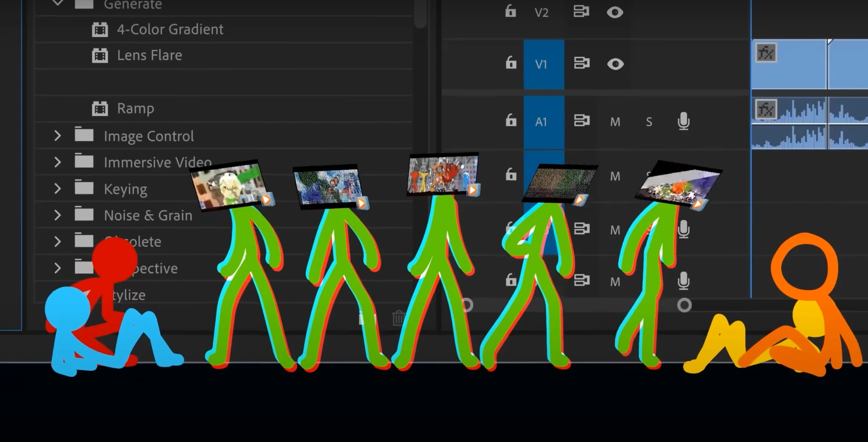
Task: Click sync lock icon on A1 track
Action: [x=581, y=120]
